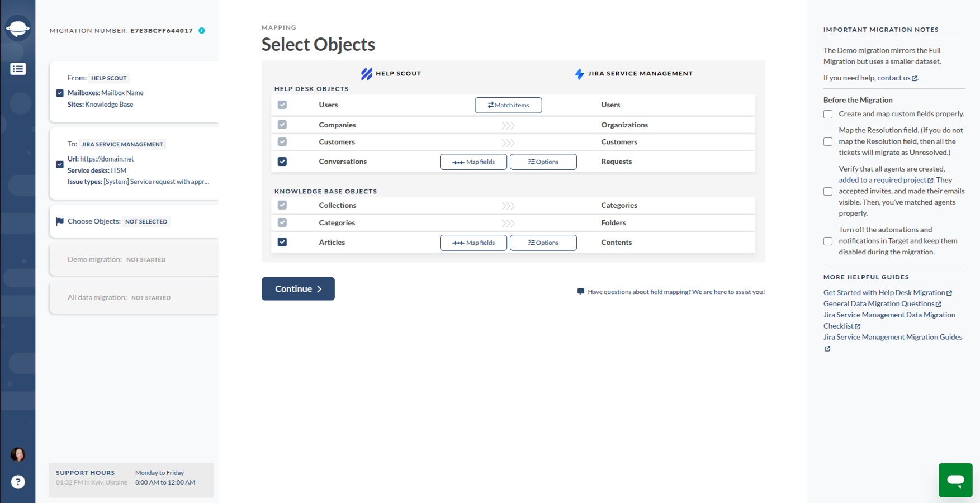
Task: Click the planet logo icon in sidebar
Action: click(18, 28)
